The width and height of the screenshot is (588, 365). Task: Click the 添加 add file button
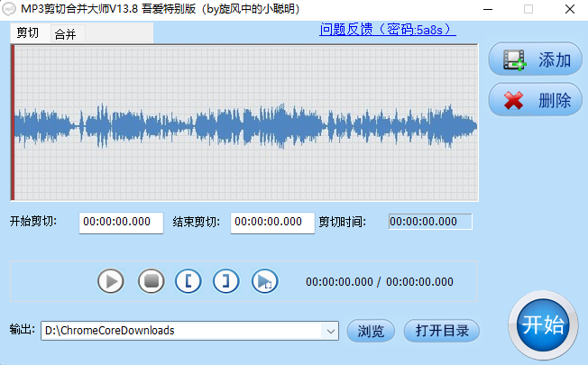[x=535, y=59]
